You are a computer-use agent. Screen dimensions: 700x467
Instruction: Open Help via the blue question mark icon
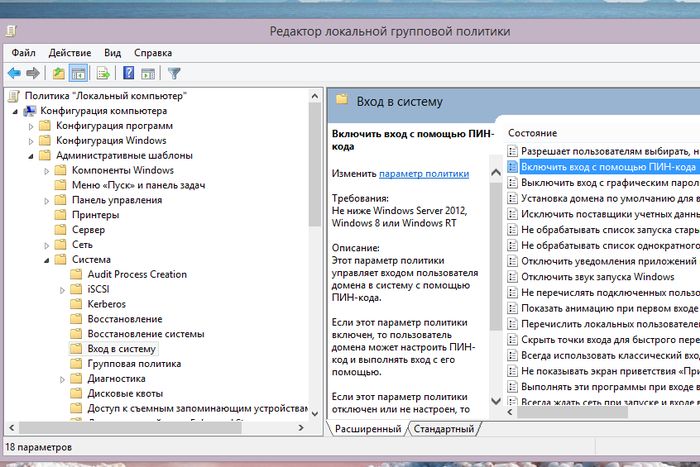coord(129,73)
